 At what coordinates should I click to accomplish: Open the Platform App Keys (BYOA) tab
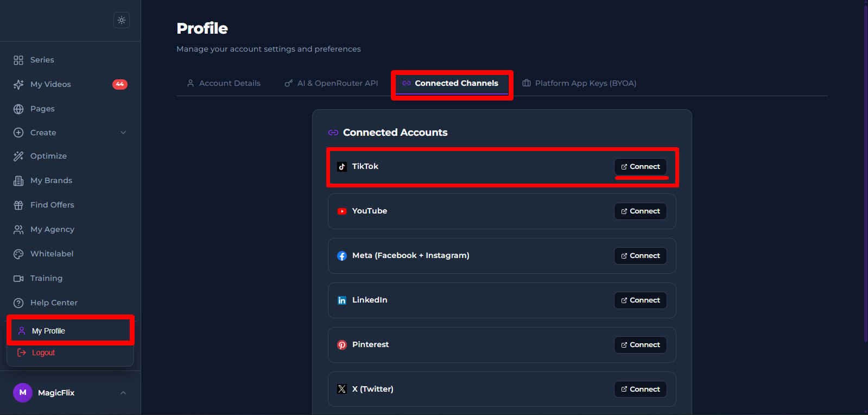579,83
